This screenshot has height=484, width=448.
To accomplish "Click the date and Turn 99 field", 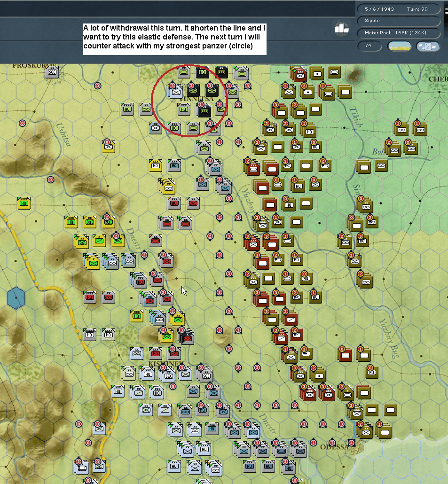I will pyautogui.click(x=398, y=9).
